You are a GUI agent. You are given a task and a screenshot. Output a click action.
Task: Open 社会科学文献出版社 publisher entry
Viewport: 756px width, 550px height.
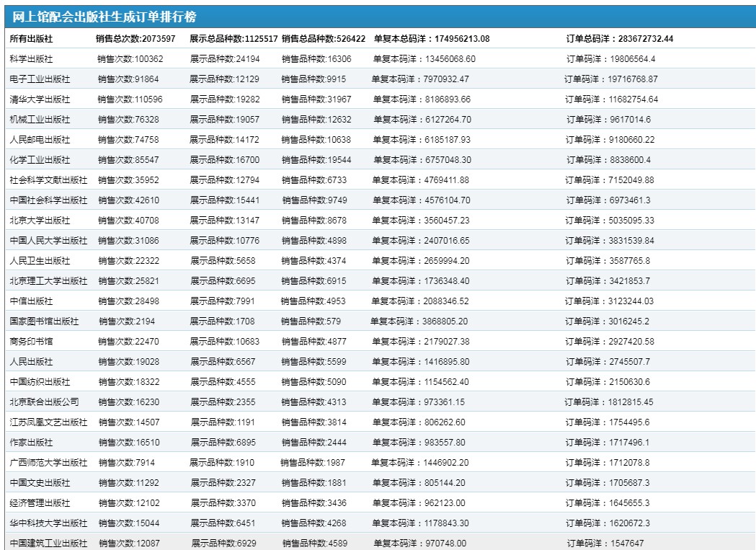pyautogui.click(x=48, y=180)
